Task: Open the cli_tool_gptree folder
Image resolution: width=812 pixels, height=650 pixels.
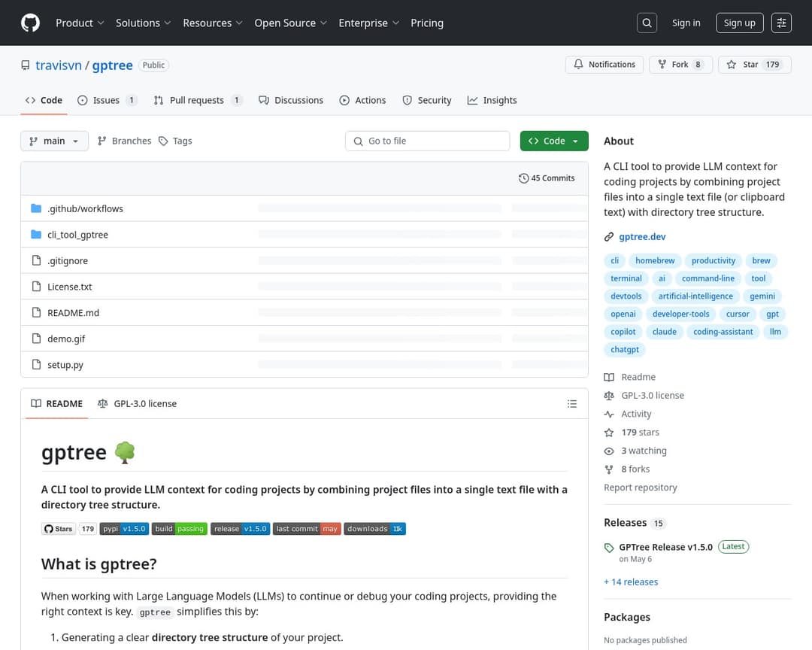Action: [x=77, y=235]
